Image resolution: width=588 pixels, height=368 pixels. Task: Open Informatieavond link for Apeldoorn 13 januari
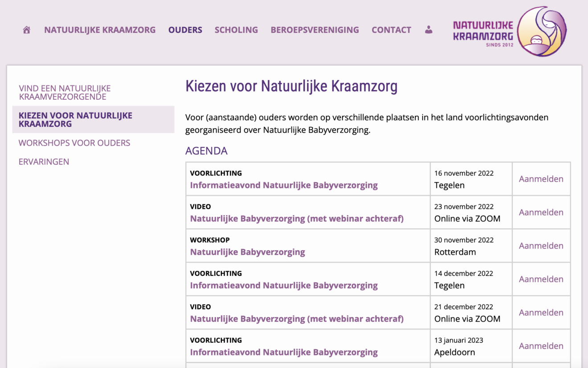coord(284,352)
